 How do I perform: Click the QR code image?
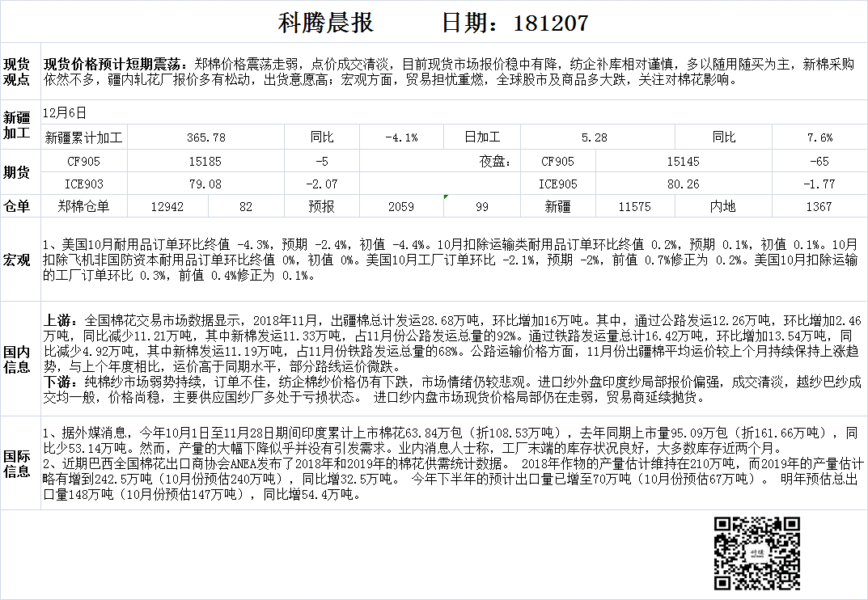pyautogui.click(x=756, y=553)
